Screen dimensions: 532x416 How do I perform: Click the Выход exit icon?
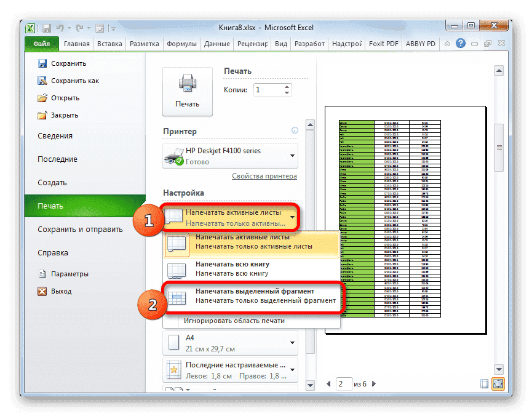click(x=42, y=292)
